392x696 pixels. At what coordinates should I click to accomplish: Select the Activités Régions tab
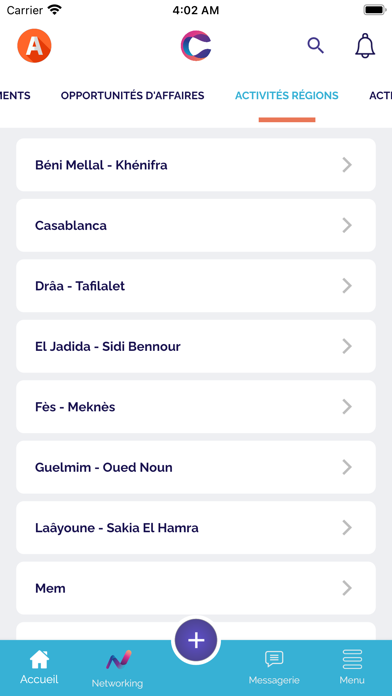pos(287,95)
